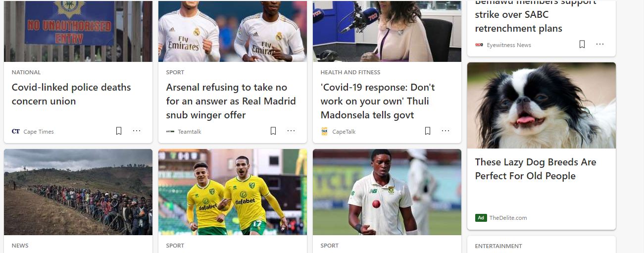Click the CapeTalk source logo
The height and width of the screenshot is (253, 644).
[325, 132]
